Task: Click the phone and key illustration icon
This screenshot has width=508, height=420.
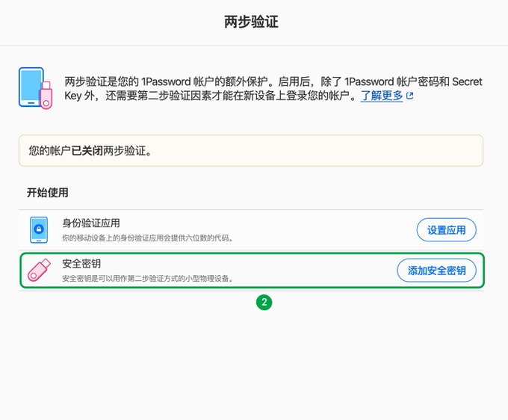Action: point(35,88)
